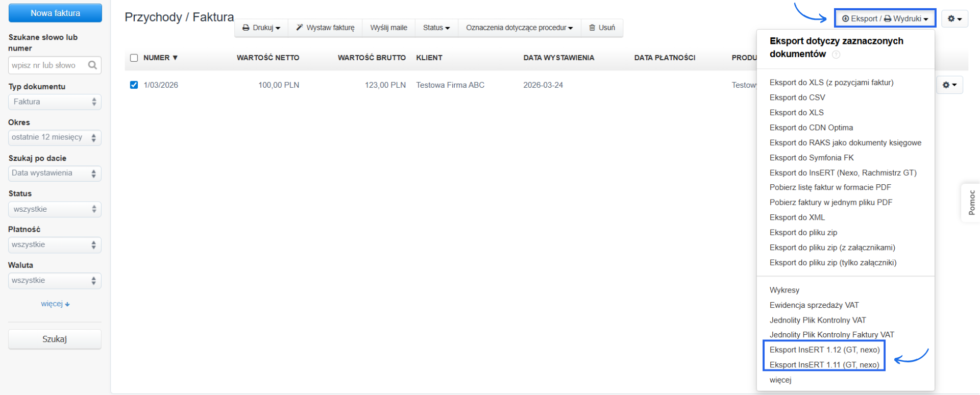
Task: Select Eksport do RAKS jako dokumenty księgowe
Action: [845, 143]
